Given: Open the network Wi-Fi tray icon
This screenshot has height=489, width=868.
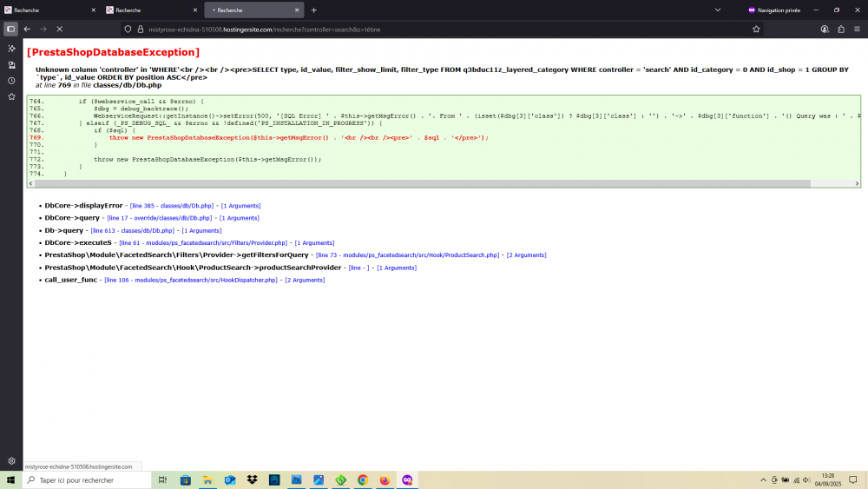Looking at the screenshot, I should tap(796, 480).
